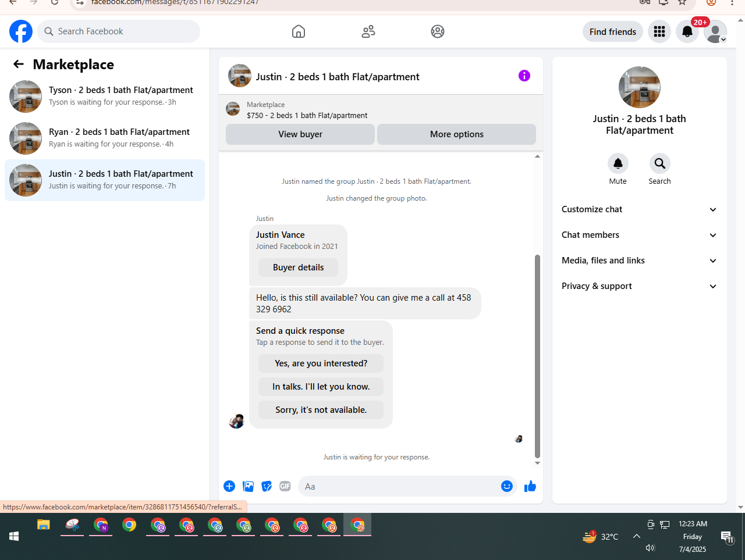
Task: Open the account profile avatar menu
Action: (x=715, y=31)
